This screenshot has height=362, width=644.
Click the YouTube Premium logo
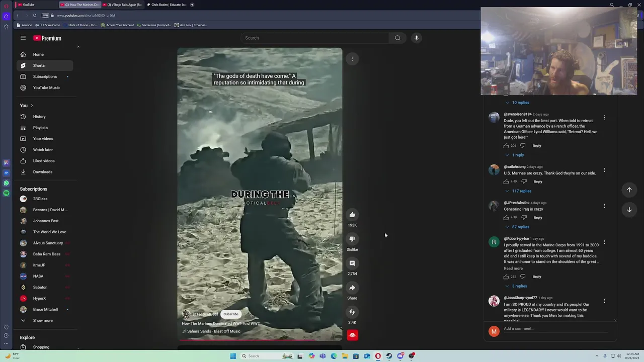click(47, 38)
